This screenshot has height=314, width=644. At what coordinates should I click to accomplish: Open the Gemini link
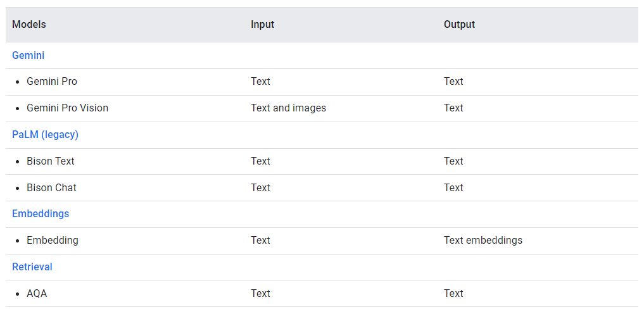[28, 55]
